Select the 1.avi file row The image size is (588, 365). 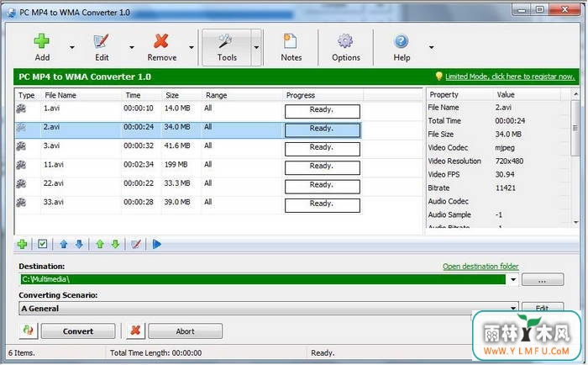(188, 111)
